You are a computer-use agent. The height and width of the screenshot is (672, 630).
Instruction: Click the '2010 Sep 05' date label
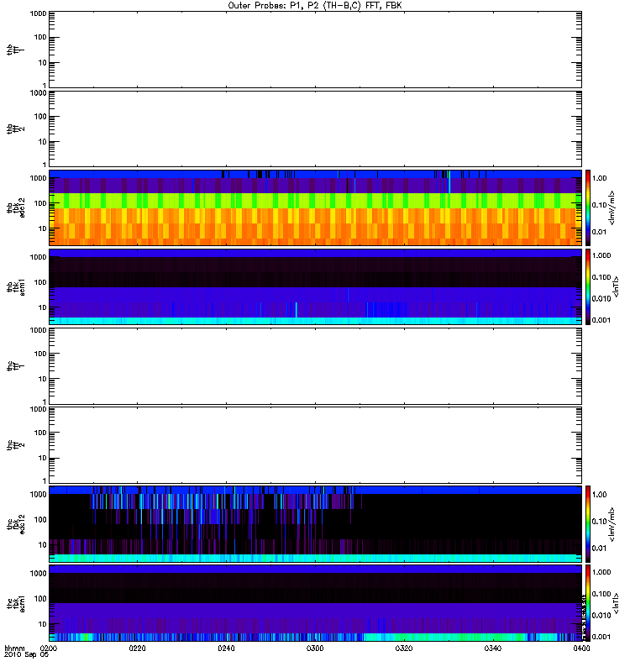(26, 655)
